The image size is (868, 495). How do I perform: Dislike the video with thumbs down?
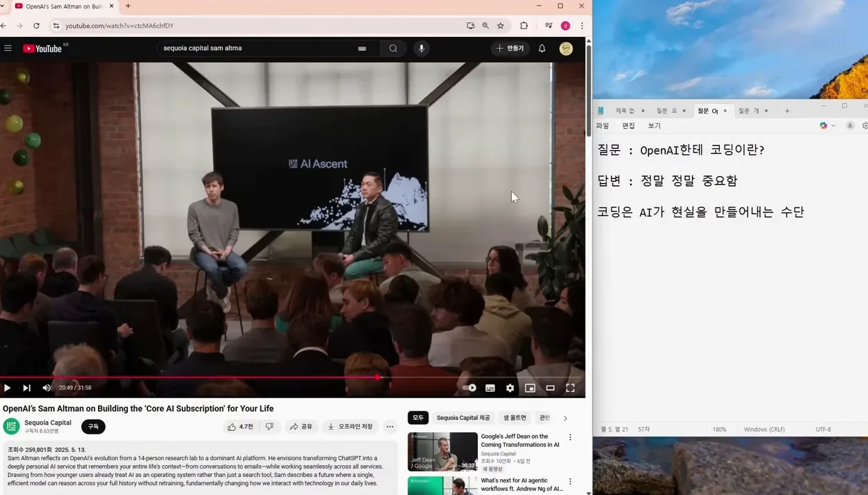[270, 426]
